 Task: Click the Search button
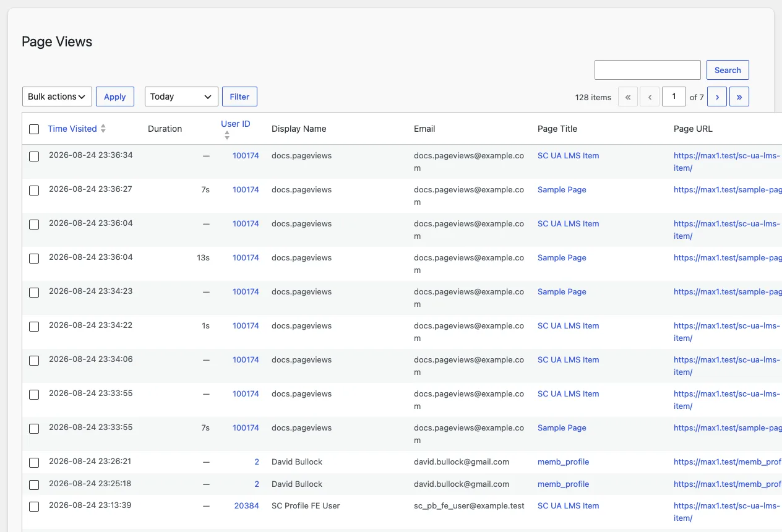click(x=728, y=70)
